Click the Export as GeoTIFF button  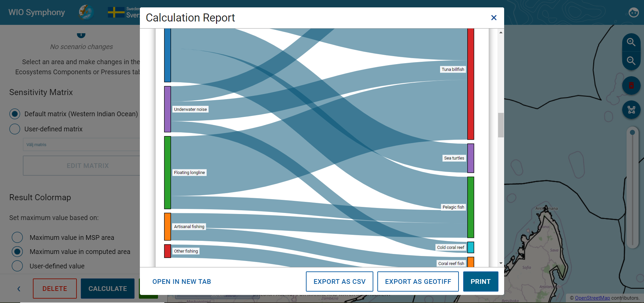click(418, 282)
